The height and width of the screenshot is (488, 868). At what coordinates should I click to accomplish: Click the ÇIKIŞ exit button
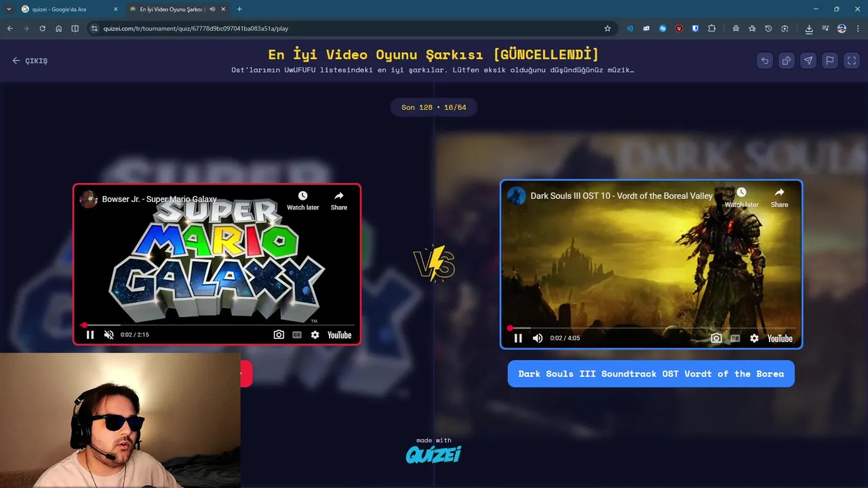click(x=30, y=60)
